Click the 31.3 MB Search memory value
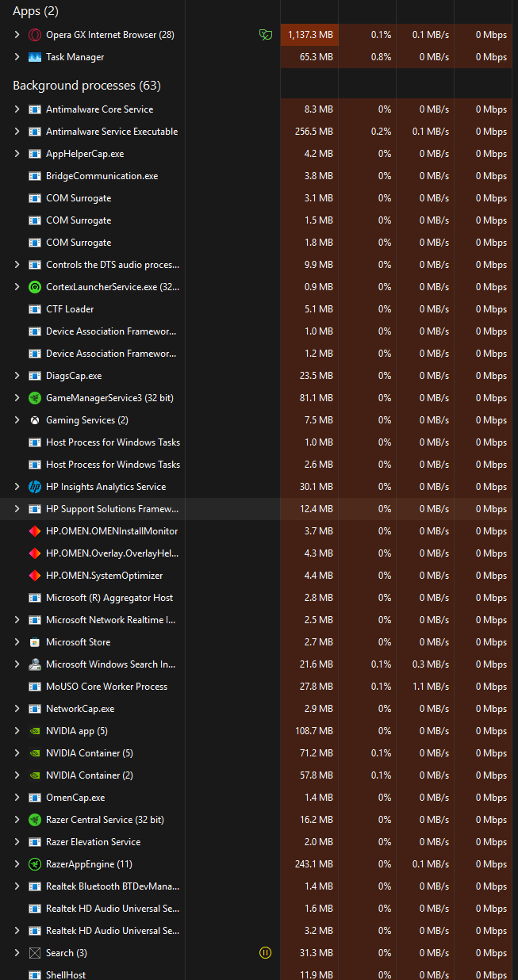The image size is (518, 980). coord(316,953)
